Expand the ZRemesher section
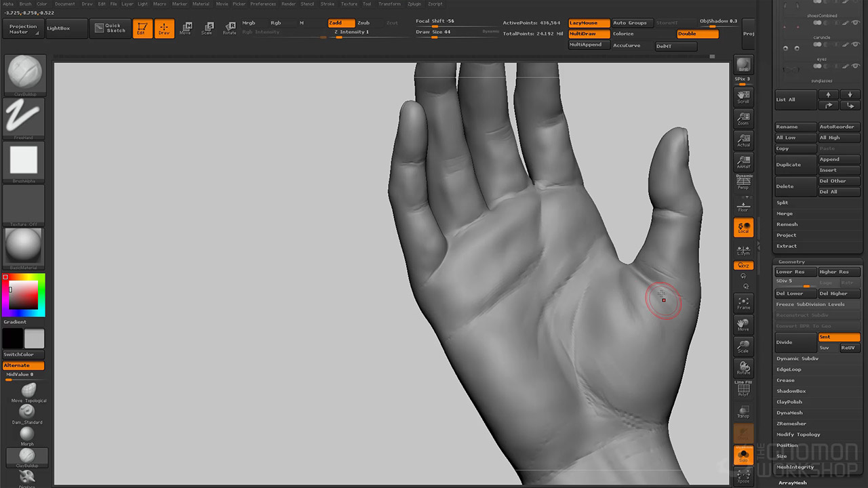The height and width of the screenshot is (488, 868). [x=791, y=424]
